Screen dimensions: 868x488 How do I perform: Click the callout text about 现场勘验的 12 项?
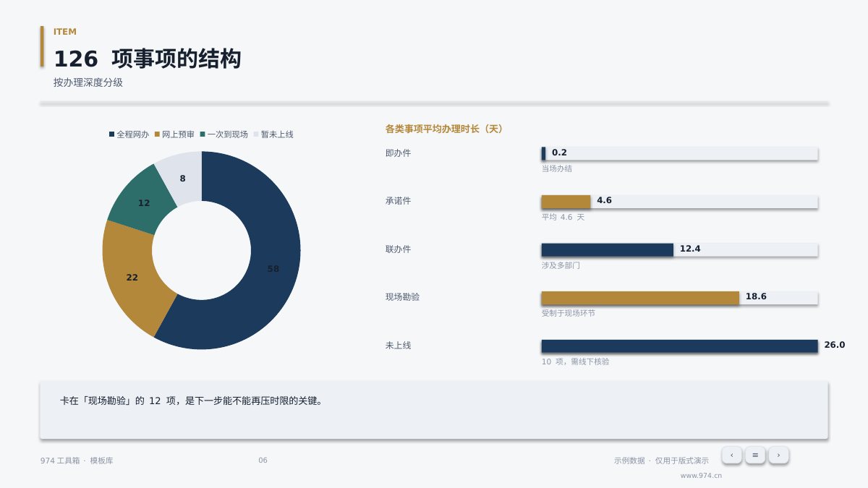tap(191, 401)
